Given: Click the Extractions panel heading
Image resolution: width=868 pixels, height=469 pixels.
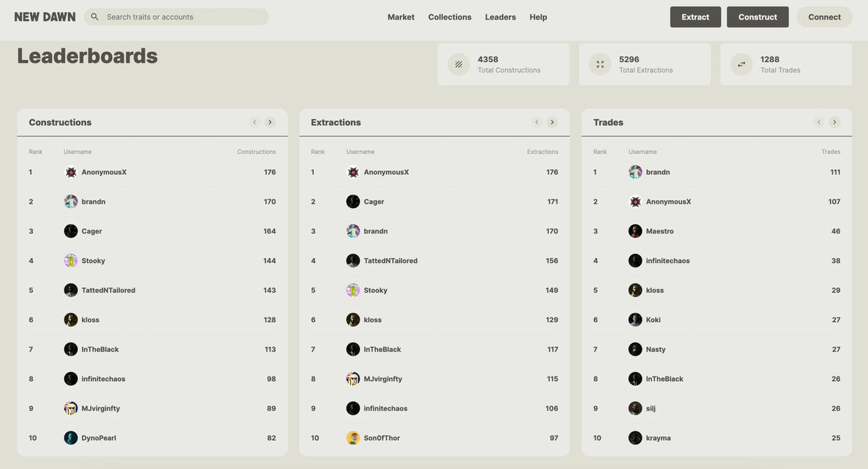Looking at the screenshot, I should pyautogui.click(x=336, y=122).
